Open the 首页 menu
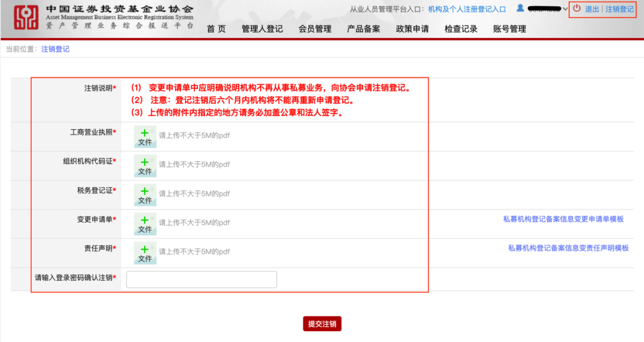Screen dimensions: 644x342 tap(216, 29)
